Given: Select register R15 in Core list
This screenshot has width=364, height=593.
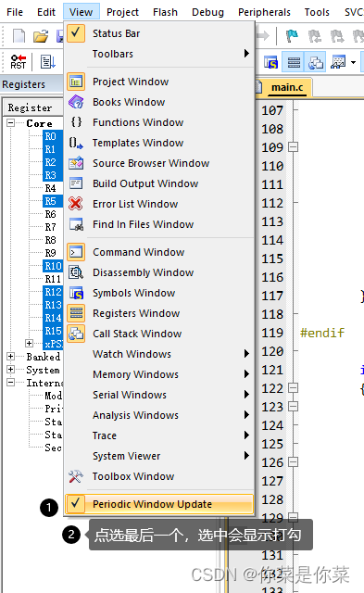Looking at the screenshot, I should tap(53, 331).
